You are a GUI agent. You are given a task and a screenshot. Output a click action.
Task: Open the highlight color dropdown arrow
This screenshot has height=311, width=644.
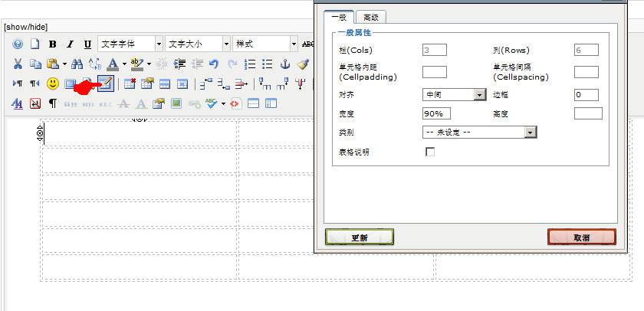[x=149, y=64]
